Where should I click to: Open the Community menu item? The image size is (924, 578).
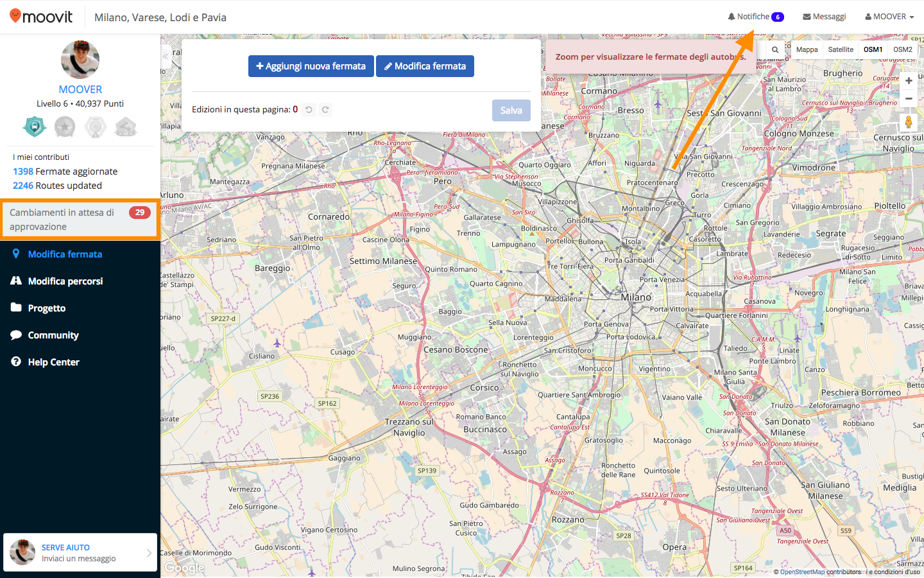53,335
